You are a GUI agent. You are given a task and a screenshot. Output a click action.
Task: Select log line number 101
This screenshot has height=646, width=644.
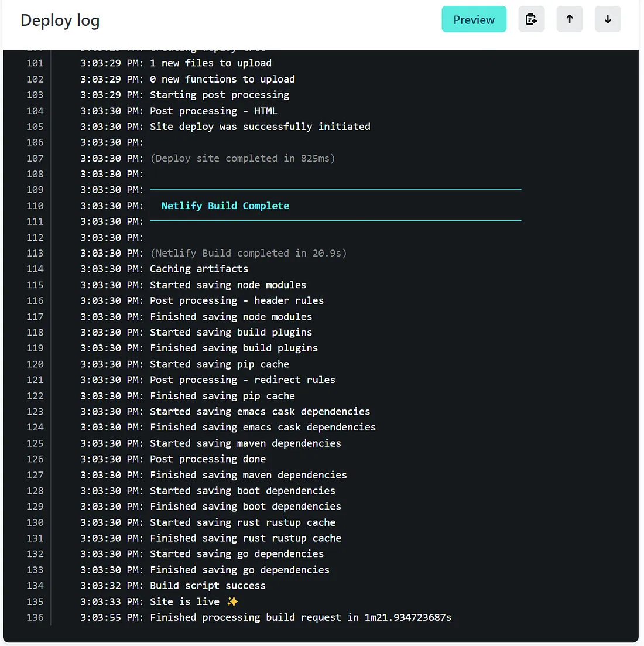coord(35,63)
